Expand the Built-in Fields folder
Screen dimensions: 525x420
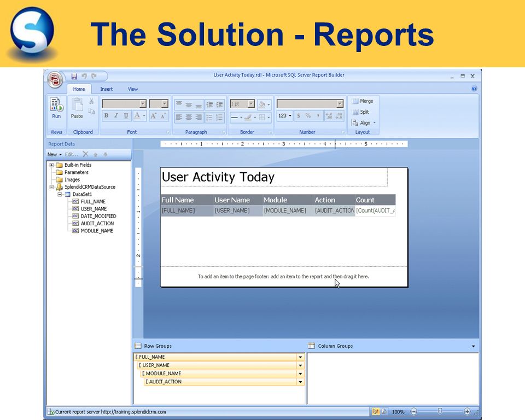[51, 165]
